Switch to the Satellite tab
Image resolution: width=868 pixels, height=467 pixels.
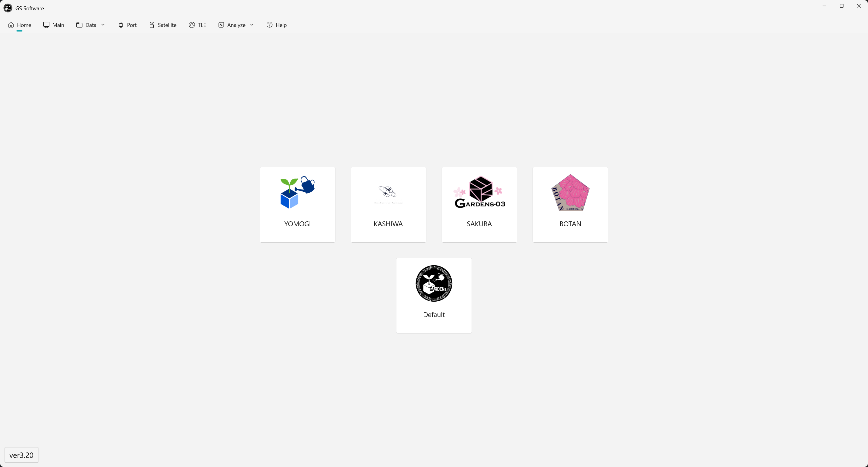[x=167, y=25]
